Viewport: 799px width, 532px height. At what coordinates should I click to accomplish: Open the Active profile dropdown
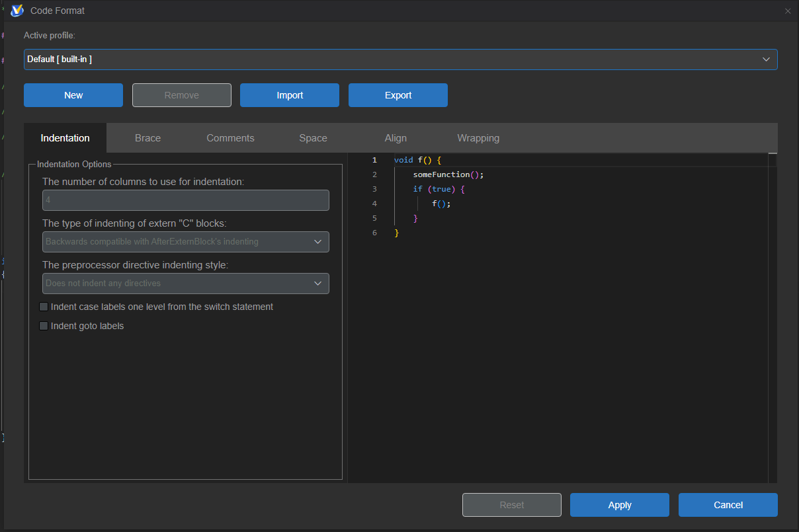[401, 59]
